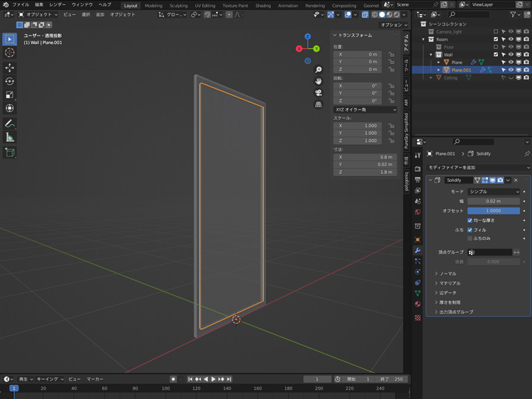532x399 pixels.
Task: Switch to the Modeling workspace tab
Action: click(153, 5)
